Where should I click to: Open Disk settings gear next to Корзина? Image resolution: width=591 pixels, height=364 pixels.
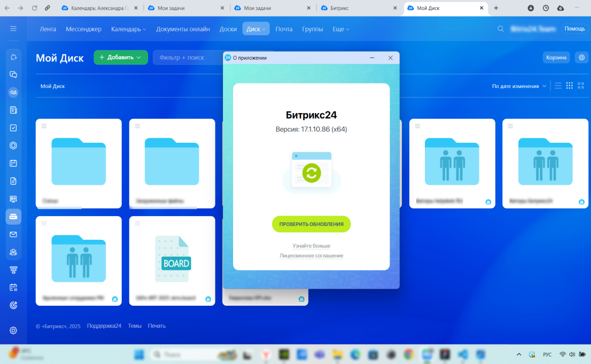pyautogui.click(x=581, y=57)
